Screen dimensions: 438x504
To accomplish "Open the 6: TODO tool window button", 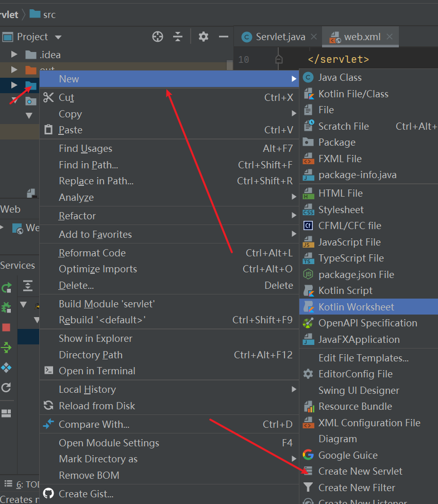I will [x=21, y=484].
